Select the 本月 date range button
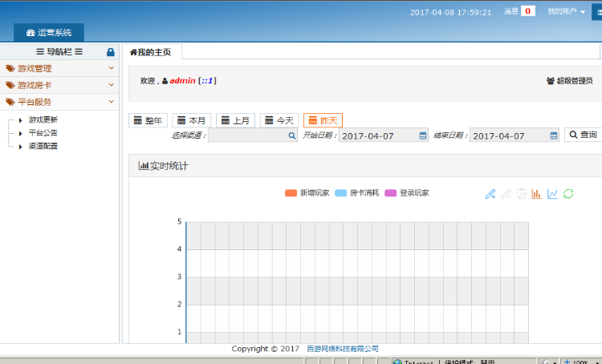The image size is (602, 364). [x=192, y=120]
